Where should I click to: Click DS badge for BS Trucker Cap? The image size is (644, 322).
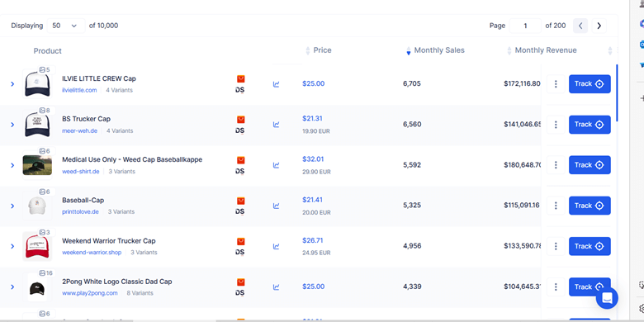tap(240, 130)
